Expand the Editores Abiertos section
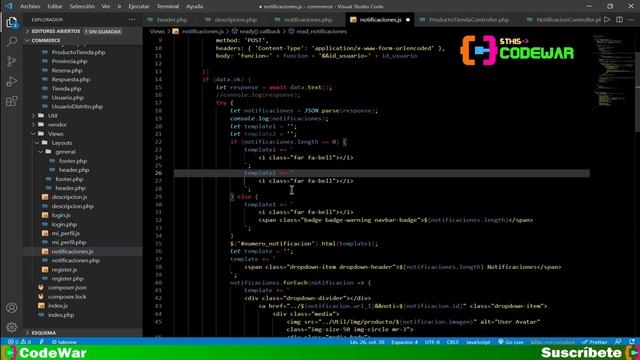Viewport: 640px width, 360px height. point(56,31)
